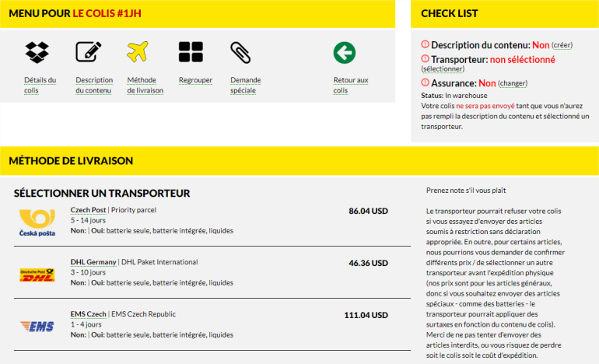The width and height of the screenshot is (599, 364).
Task: Click the EMS carrier logo
Action: 37,326
